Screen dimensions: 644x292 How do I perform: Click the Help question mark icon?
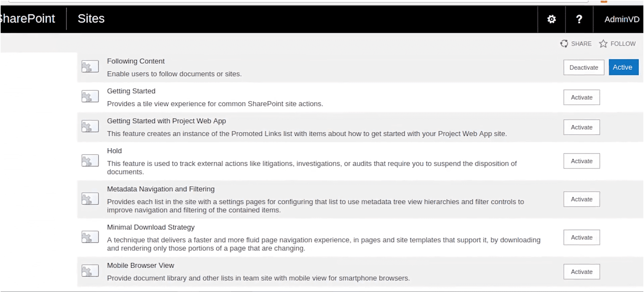(x=579, y=19)
